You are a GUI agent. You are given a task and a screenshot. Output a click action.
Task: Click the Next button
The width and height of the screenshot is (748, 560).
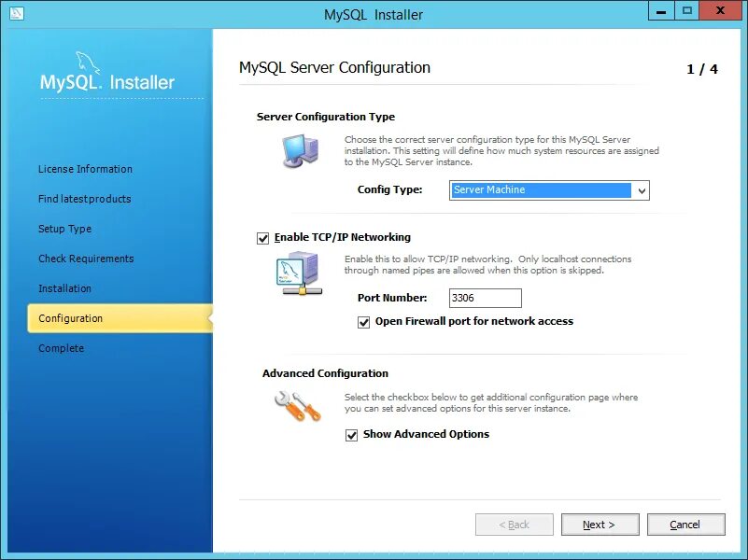point(600,525)
